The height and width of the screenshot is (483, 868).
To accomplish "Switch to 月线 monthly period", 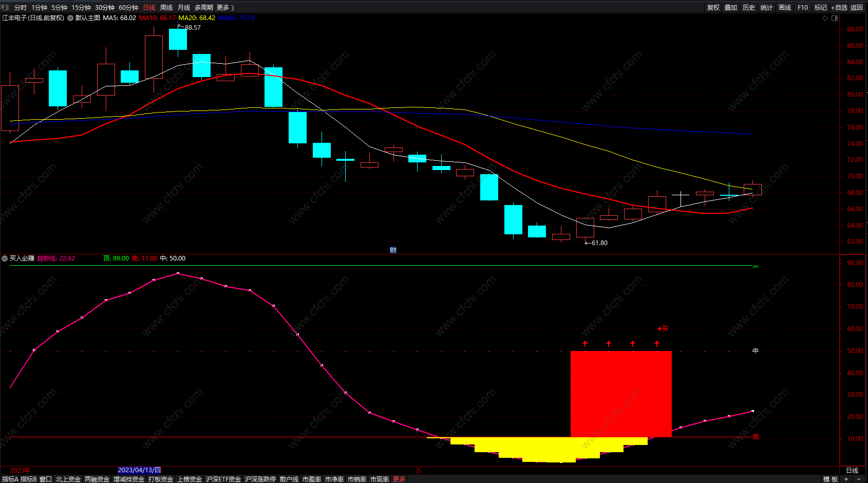I will 184,7.
